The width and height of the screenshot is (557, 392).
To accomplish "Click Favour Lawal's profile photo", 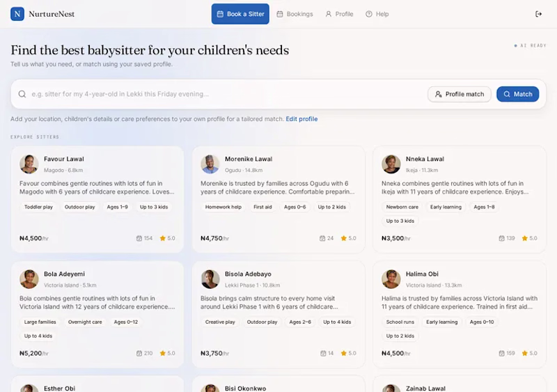I will [29, 164].
